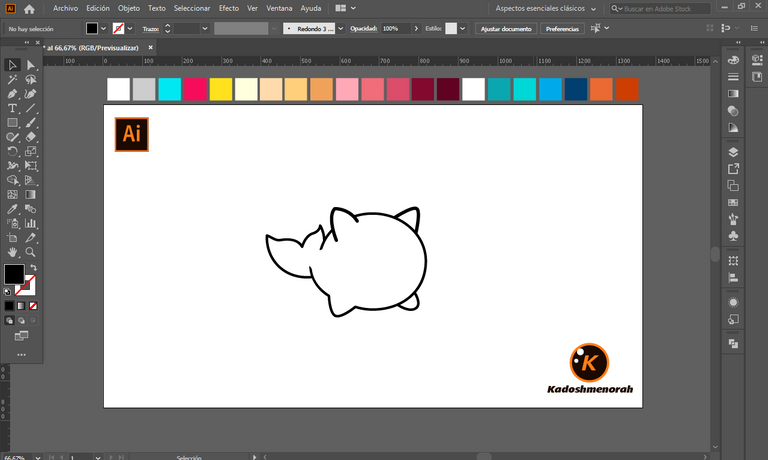The image size is (768, 460).
Task: Set paint mode to None
Action: click(33, 306)
